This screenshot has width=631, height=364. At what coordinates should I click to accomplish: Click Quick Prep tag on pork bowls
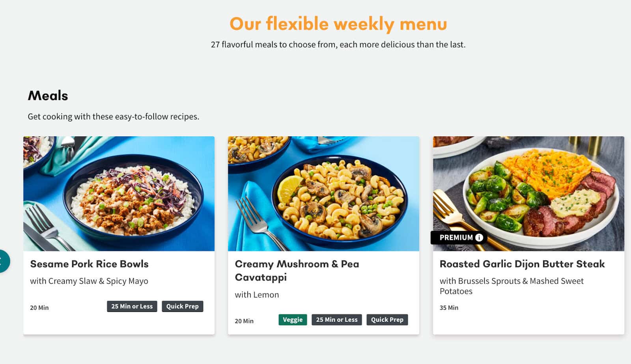point(182,306)
